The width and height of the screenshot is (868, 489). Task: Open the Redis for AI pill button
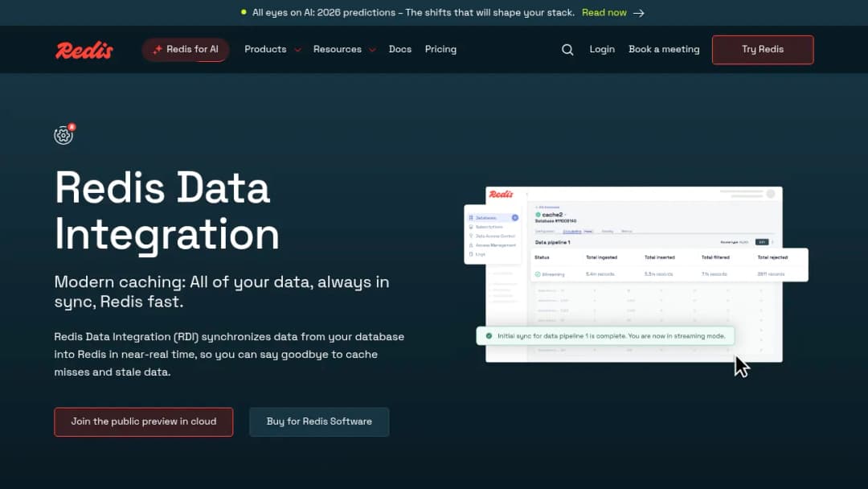[186, 50]
